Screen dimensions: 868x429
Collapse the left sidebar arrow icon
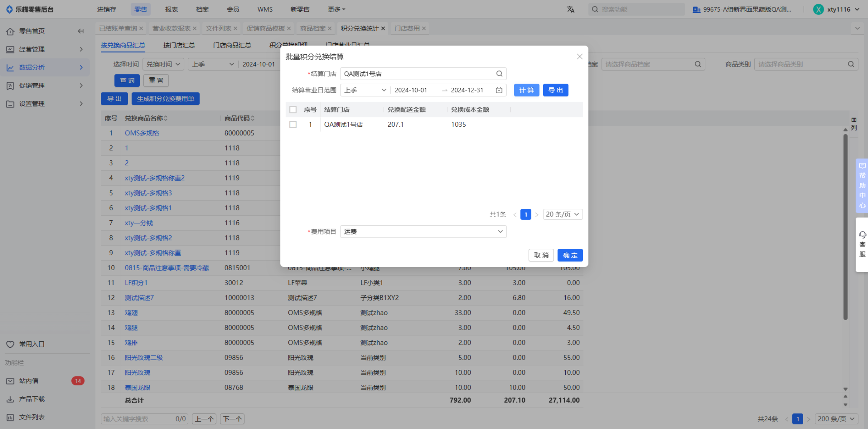pos(81,31)
